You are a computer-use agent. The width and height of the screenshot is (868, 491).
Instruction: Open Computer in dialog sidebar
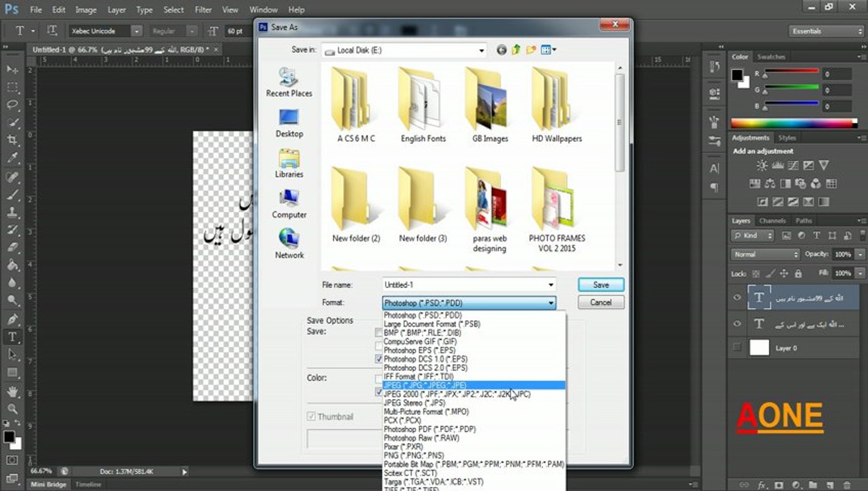(x=289, y=204)
